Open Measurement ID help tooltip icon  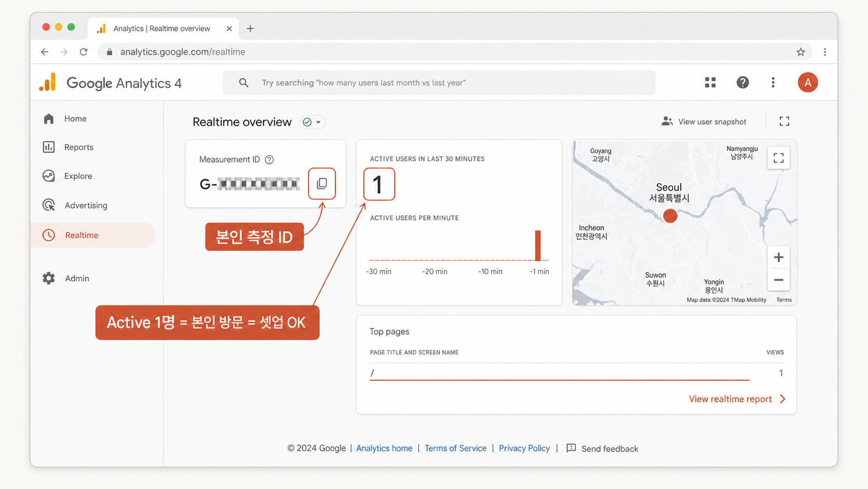click(269, 160)
